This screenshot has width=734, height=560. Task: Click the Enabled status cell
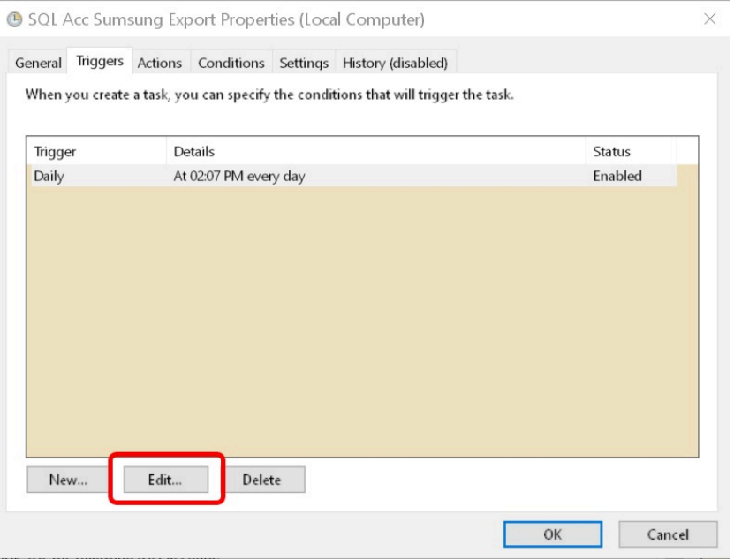(617, 176)
